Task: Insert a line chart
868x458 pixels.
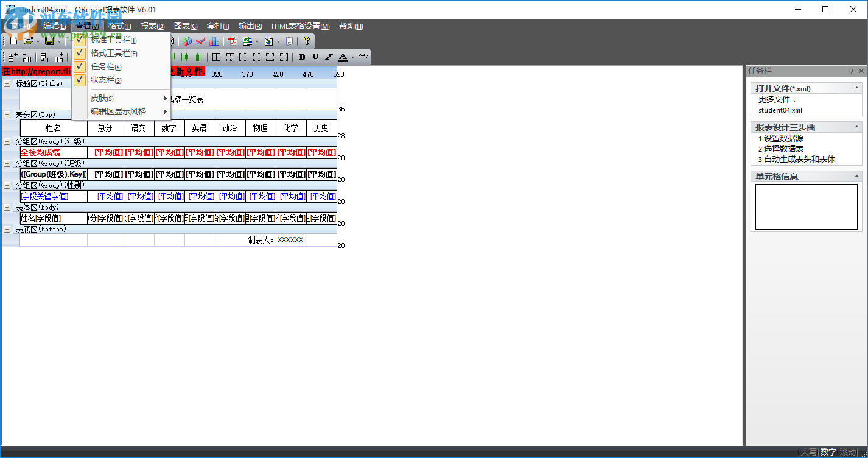Action: pyautogui.click(x=201, y=41)
